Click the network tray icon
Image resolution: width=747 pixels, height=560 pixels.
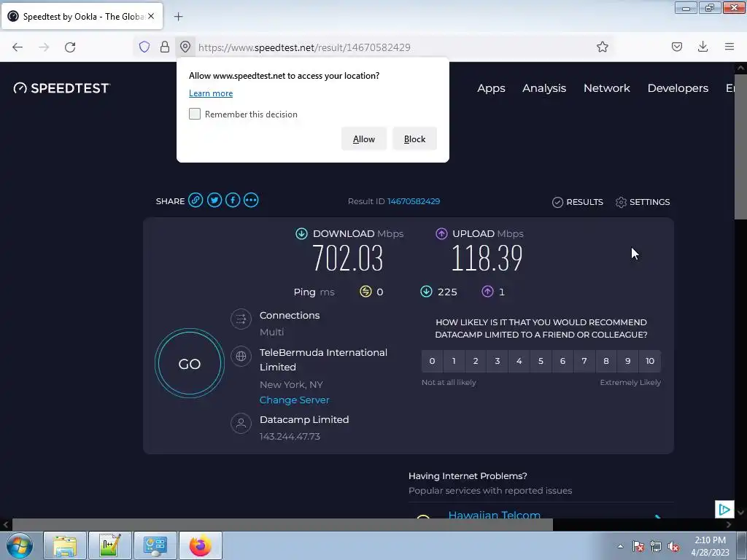[x=656, y=547]
